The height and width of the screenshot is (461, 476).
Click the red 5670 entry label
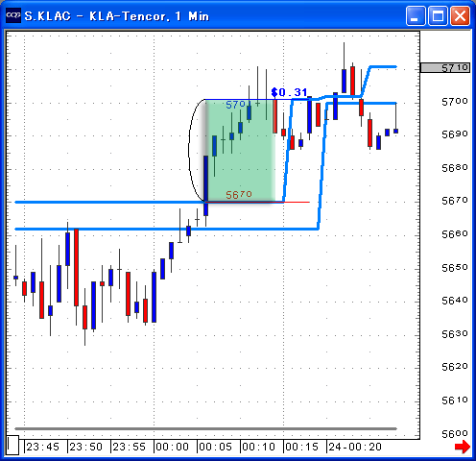pyautogui.click(x=239, y=195)
